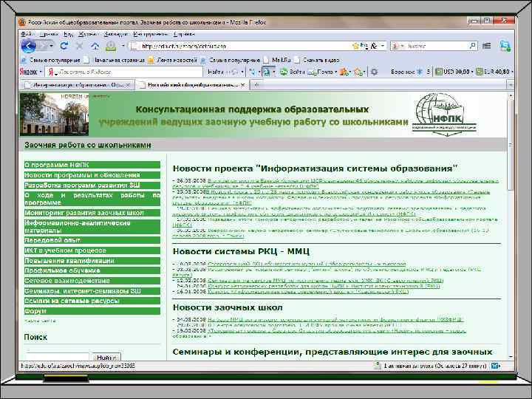Click the search magnifier in search box

coord(472,46)
